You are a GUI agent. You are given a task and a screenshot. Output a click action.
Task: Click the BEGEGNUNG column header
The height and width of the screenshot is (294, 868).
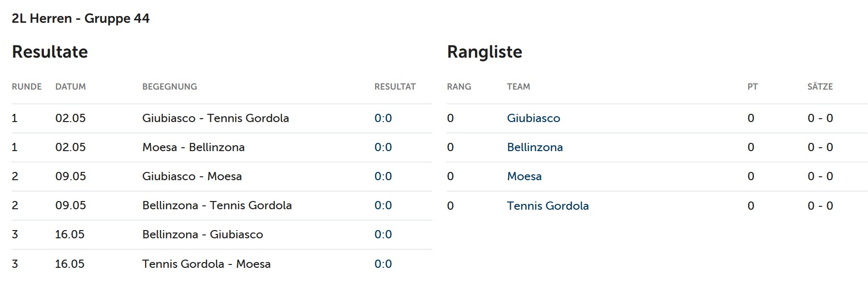(x=169, y=87)
